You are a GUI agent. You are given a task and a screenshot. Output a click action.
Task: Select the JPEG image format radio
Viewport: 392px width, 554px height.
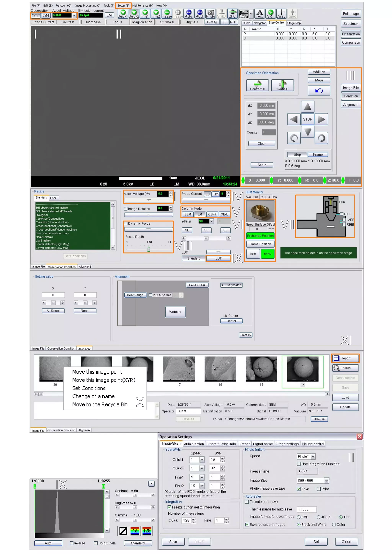coord(319,517)
